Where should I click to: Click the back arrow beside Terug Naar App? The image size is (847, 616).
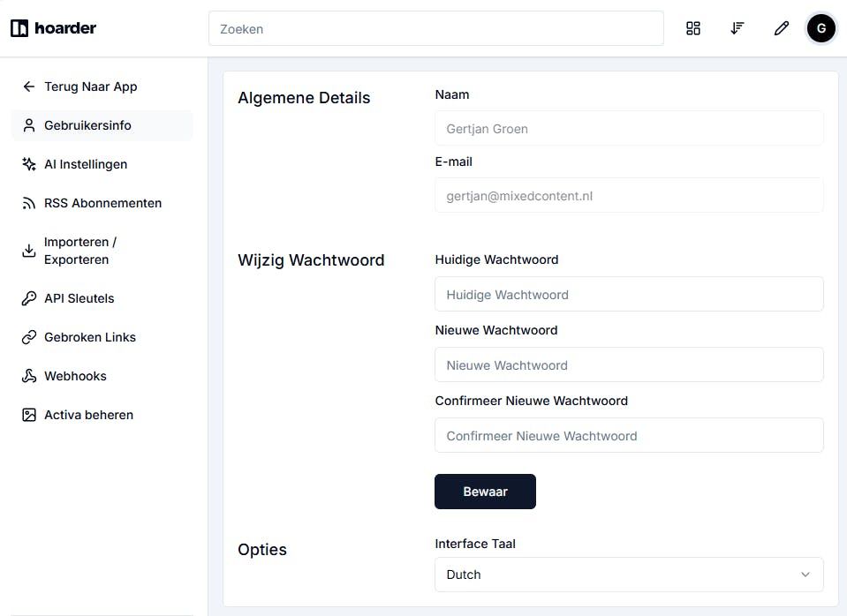tap(28, 86)
